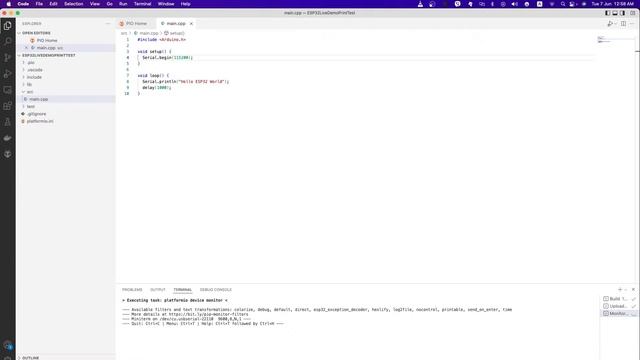Image resolution: width=640 pixels, height=360 pixels.
Task: Open the File menu
Action: click(x=39, y=4)
